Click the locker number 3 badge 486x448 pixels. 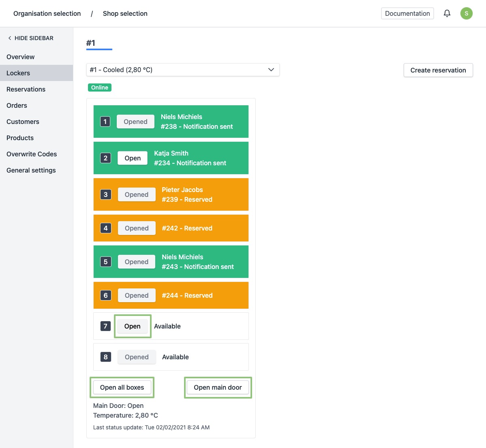(105, 194)
